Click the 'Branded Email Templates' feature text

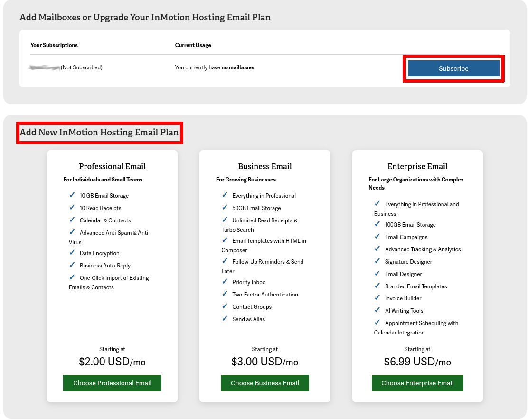[x=416, y=286]
